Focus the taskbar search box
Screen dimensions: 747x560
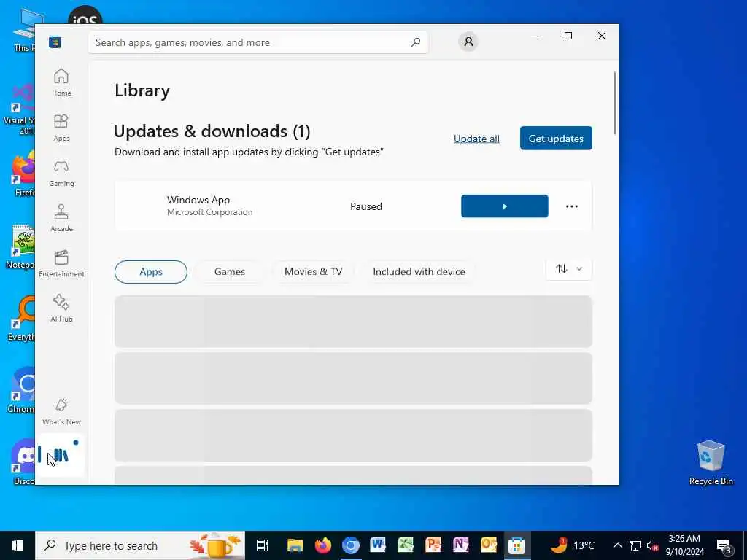140,545
